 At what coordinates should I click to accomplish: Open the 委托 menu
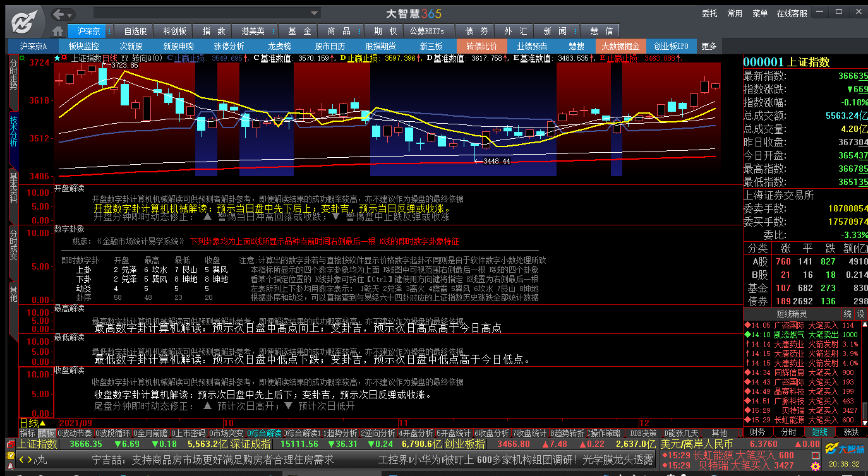click(x=709, y=13)
